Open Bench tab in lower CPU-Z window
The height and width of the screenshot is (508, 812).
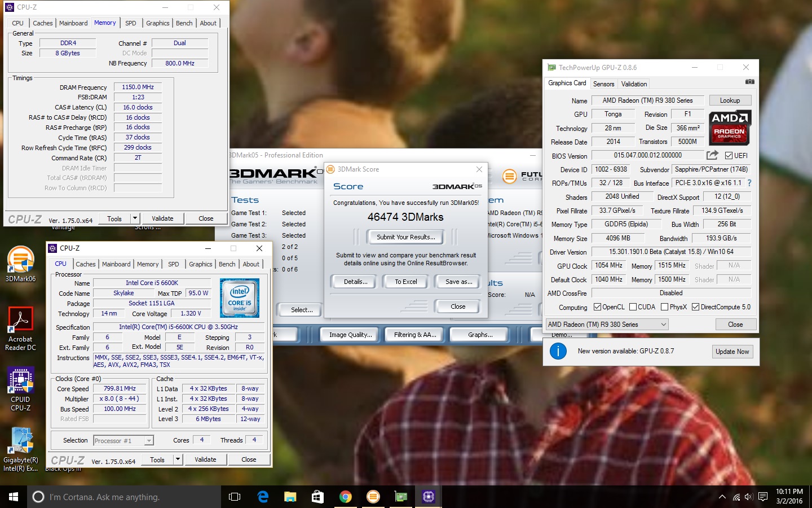tap(227, 264)
